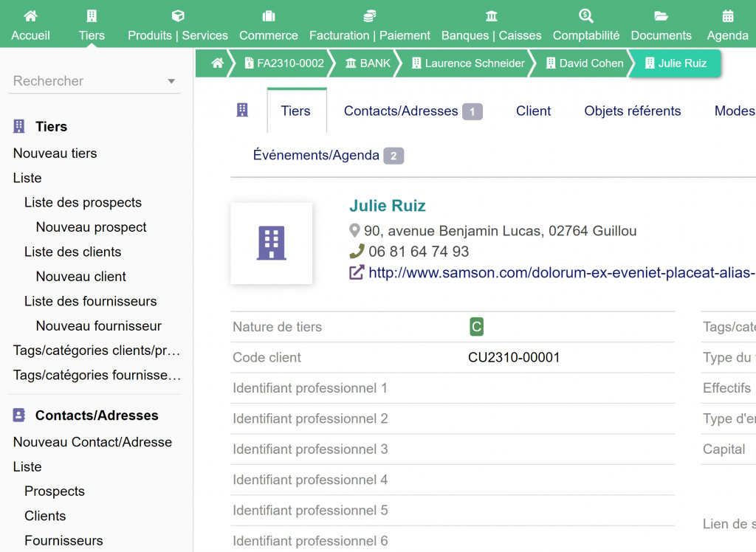The image size is (756, 552).
Task: Open Banques | Caisses bank icon
Action: click(x=491, y=16)
